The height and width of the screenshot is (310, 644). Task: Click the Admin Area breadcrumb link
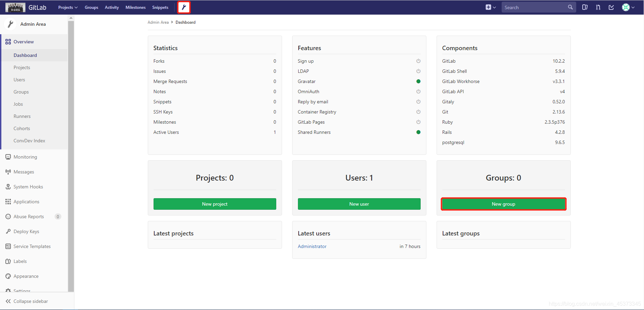pos(158,22)
